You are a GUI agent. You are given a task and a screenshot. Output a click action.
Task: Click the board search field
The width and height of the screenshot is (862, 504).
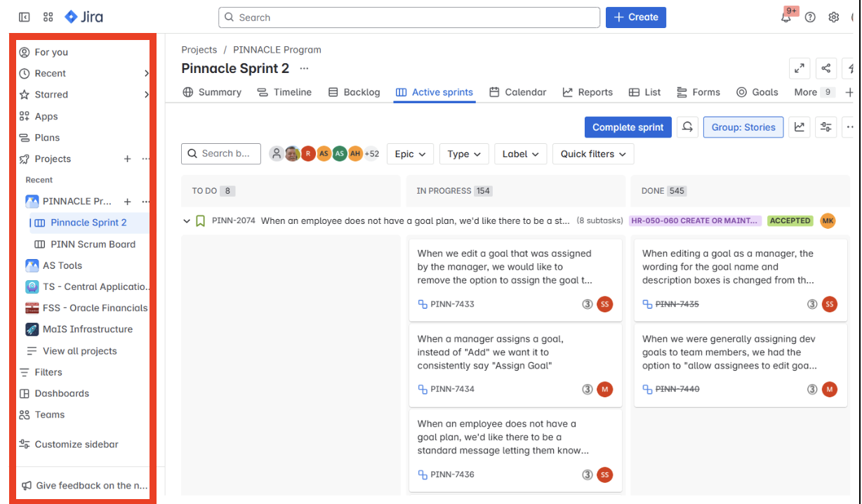point(221,154)
